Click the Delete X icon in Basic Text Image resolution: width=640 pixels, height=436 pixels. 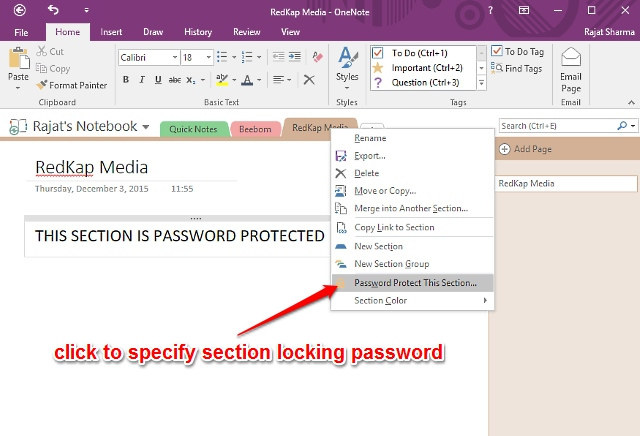(x=309, y=80)
